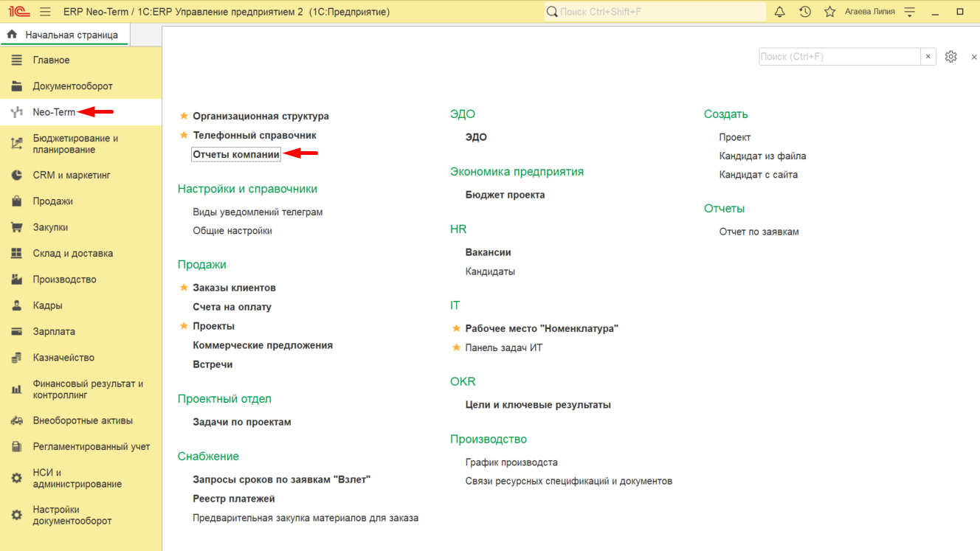Open Счета на оплату link
The height and width of the screenshot is (551, 980).
[232, 307]
